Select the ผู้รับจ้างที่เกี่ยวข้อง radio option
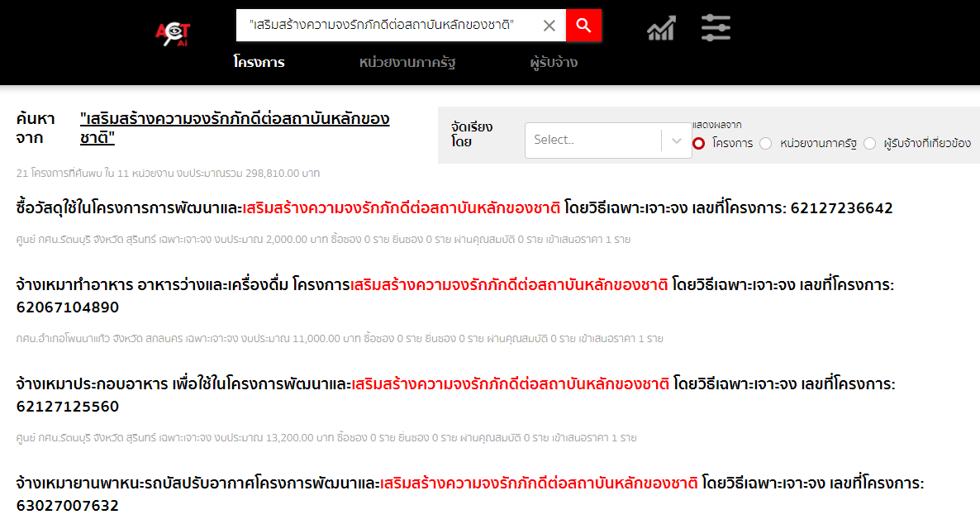The width and height of the screenshot is (980, 524). point(869,143)
